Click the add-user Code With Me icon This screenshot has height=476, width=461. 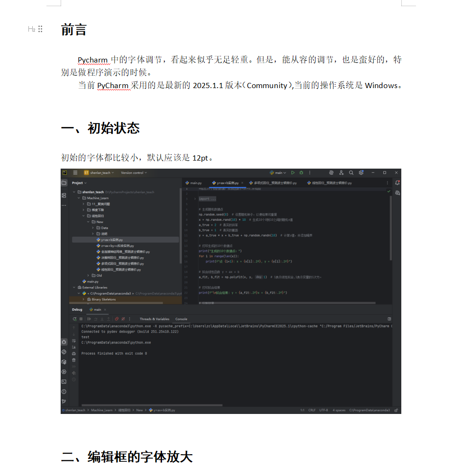coord(341,173)
